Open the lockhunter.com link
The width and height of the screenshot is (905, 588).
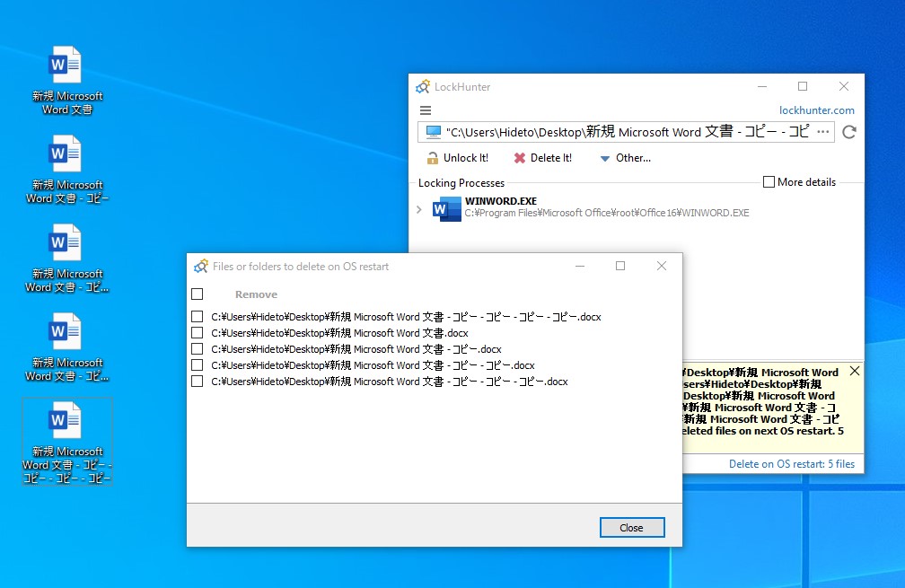coord(817,110)
